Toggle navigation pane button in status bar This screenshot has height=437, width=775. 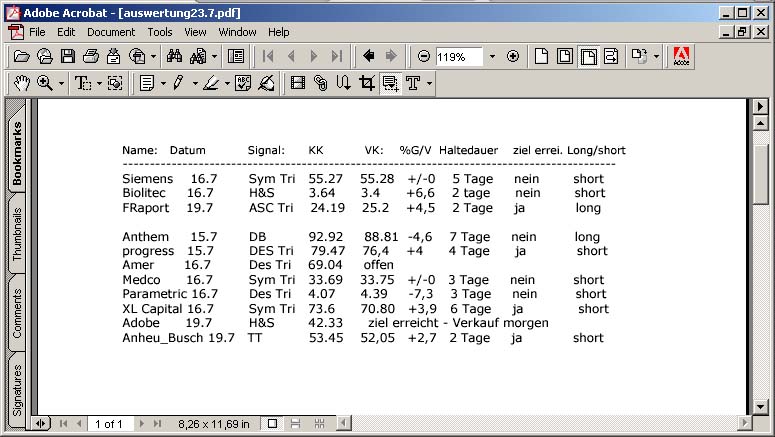tap(41, 424)
